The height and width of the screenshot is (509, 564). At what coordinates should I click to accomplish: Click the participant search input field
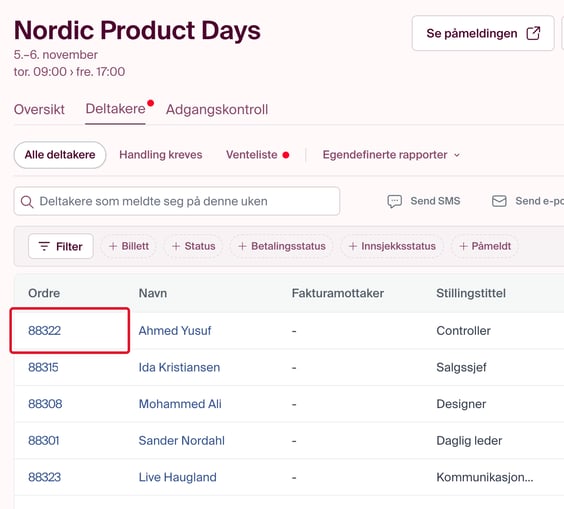(x=177, y=201)
